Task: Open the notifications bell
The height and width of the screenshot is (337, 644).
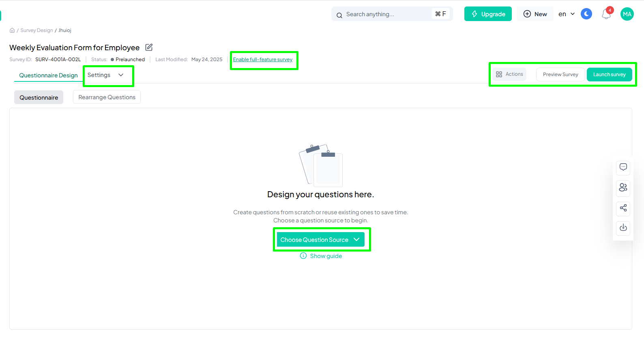Action: point(606,14)
